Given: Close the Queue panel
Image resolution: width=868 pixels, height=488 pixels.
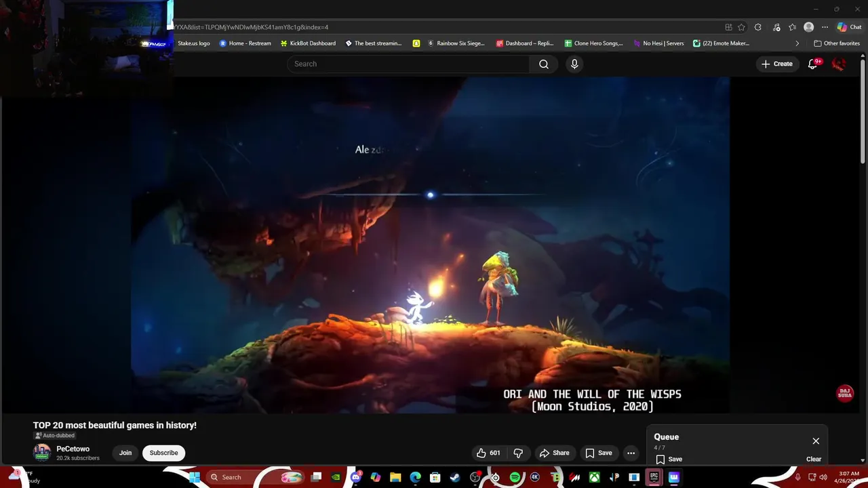Looking at the screenshot, I should click(x=816, y=441).
